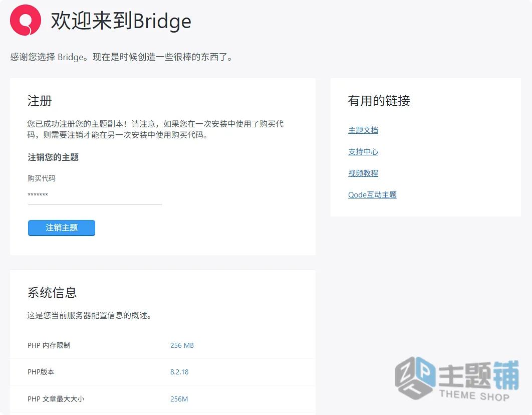Click the 8.2.18 PHP version value
The height and width of the screenshot is (415, 532).
(179, 372)
